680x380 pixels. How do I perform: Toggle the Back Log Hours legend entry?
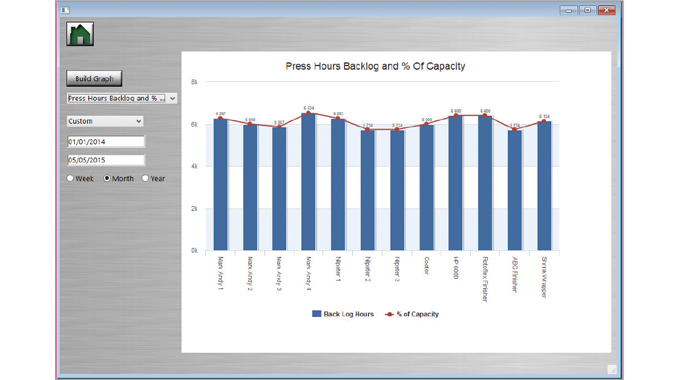[x=343, y=314]
